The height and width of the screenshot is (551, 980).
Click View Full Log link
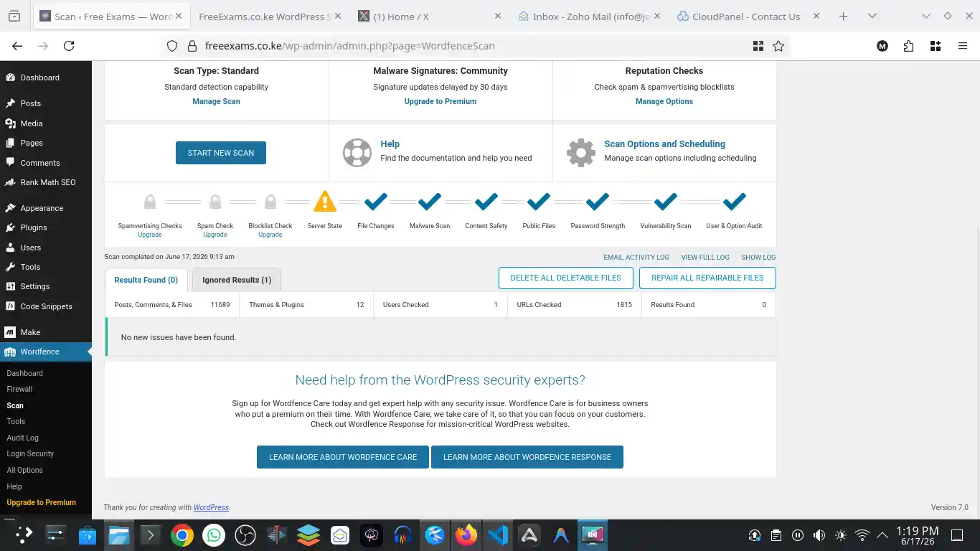pyautogui.click(x=705, y=257)
